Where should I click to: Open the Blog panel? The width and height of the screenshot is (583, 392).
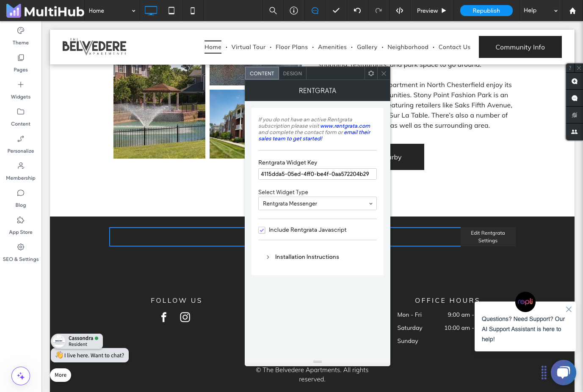tap(21, 198)
